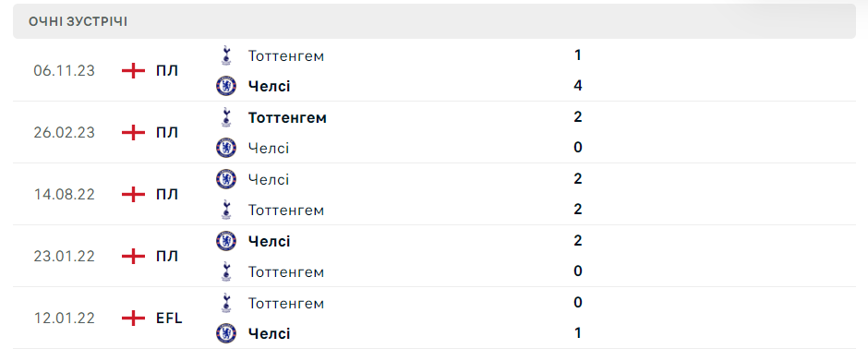Click Tottenham crest in 26.02.23 match

225,117
